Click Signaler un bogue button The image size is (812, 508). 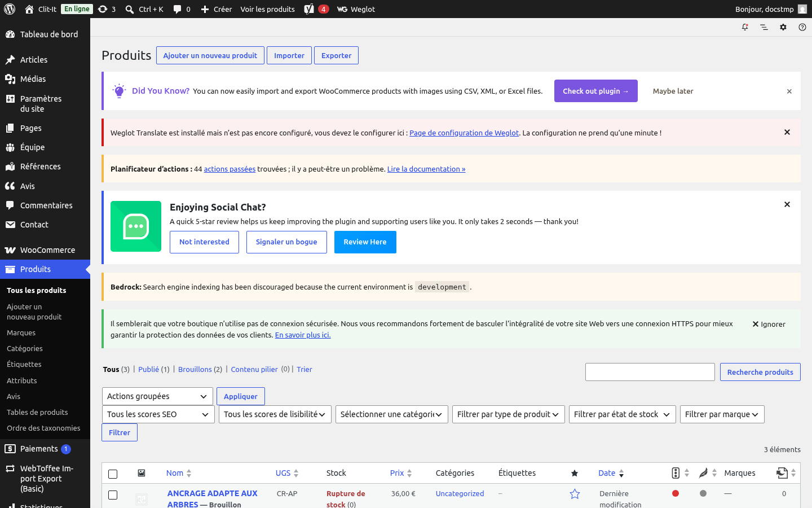click(286, 242)
